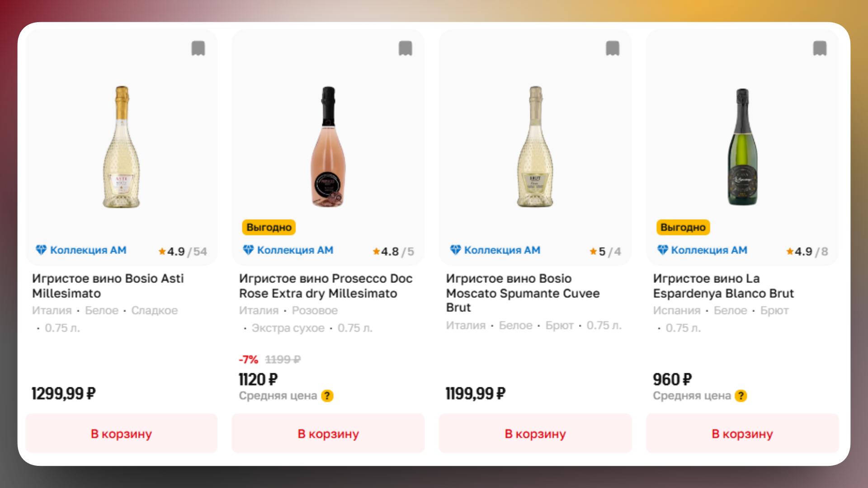The height and width of the screenshot is (488, 868).
Task: Toggle bookmark on Prosecco Doc Rose card
Action: (x=405, y=48)
